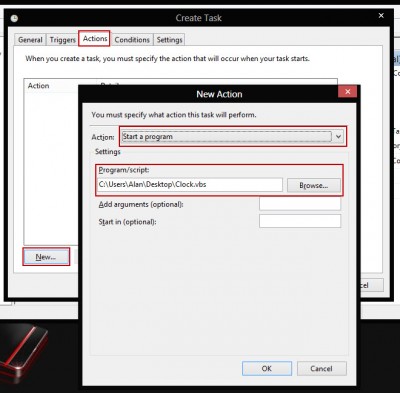The image size is (400, 393).
Task: Cancel the New Action dialog
Action: (x=321, y=368)
